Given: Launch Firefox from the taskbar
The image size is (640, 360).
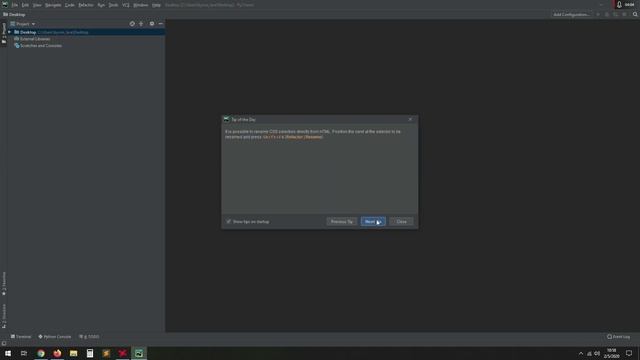Looking at the screenshot, I should click(x=57, y=353).
